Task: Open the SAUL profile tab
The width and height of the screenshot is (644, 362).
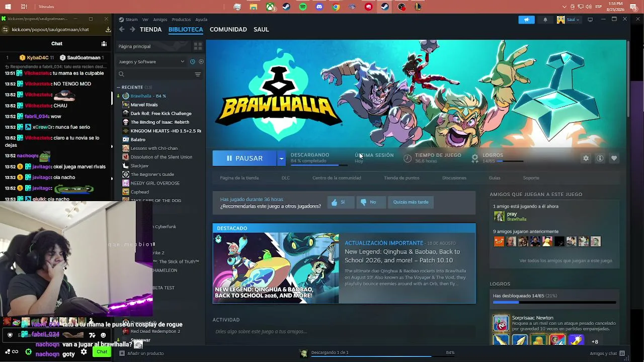Action: (x=261, y=30)
